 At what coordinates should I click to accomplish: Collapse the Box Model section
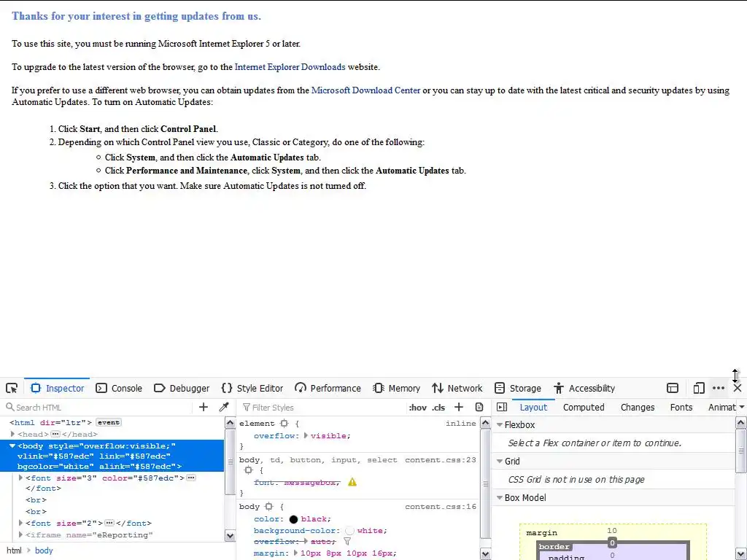click(x=500, y=497)
